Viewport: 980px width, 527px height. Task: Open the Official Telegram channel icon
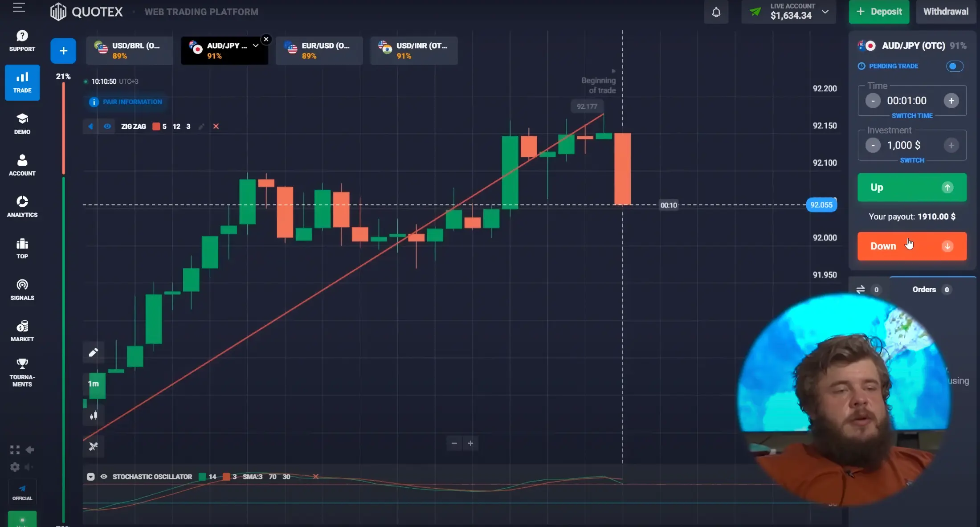[x=22, y=492]
